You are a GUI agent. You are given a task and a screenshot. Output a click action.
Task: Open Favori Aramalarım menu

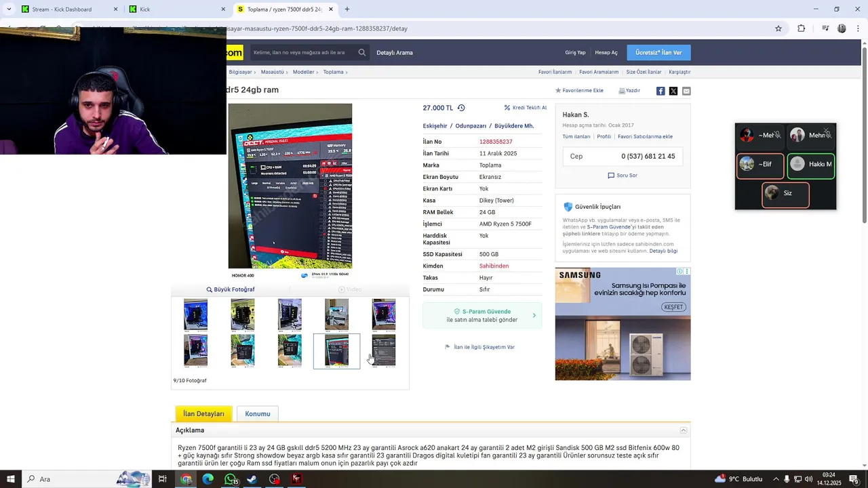599,72
